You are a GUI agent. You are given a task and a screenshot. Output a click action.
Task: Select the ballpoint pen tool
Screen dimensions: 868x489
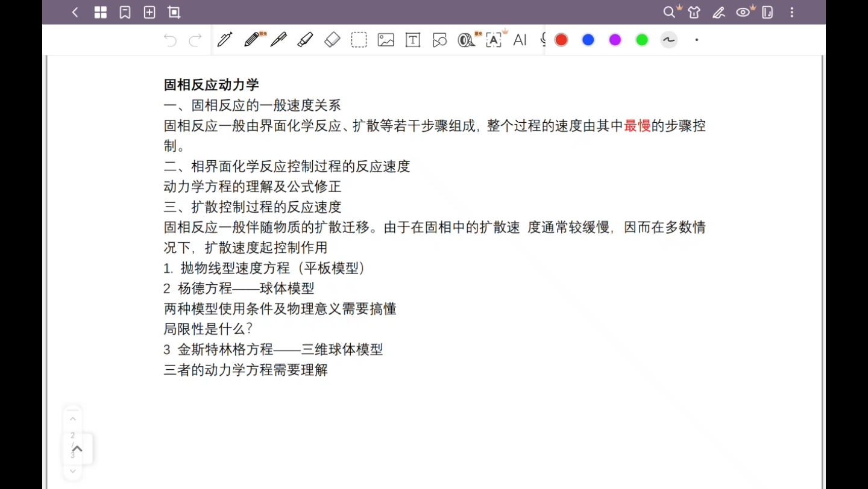(278, 40)
